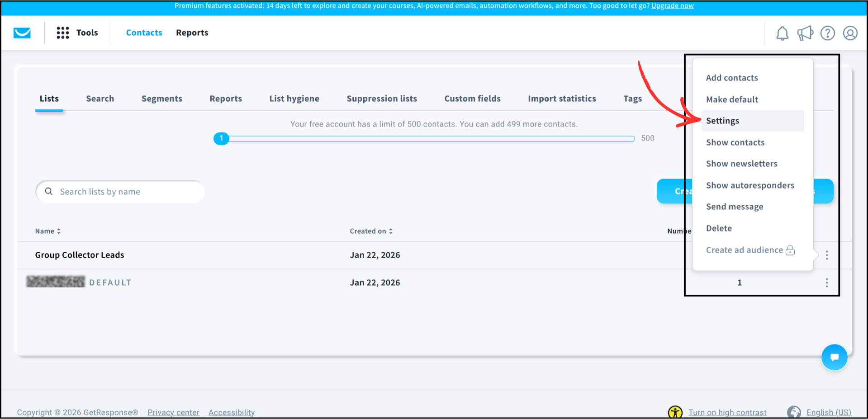Click the announcements megaphone icon

pyautogui.click(x=805, y=33)
